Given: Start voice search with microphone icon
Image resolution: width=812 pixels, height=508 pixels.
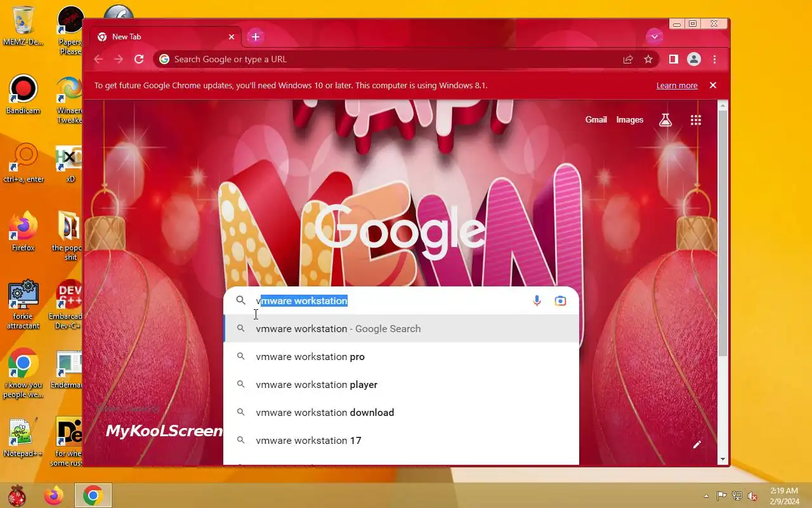Looking at the screenshot, I should tap(537, 300).
